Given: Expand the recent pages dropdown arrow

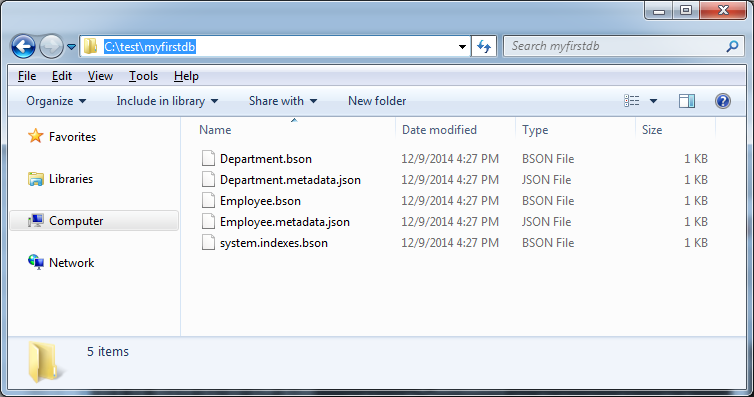Looking at the screenshot, I should (x=72, y=47).
